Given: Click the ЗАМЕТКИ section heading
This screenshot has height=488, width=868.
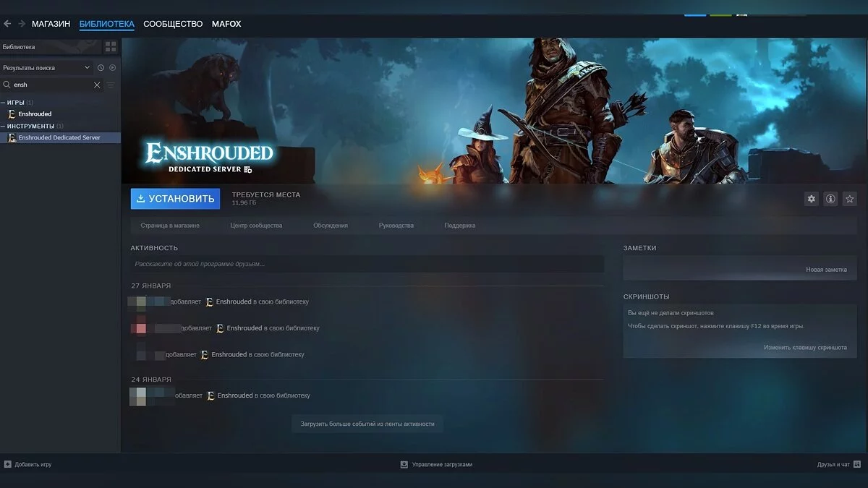Looking at the screenshot, I should [x=640, y=248].
